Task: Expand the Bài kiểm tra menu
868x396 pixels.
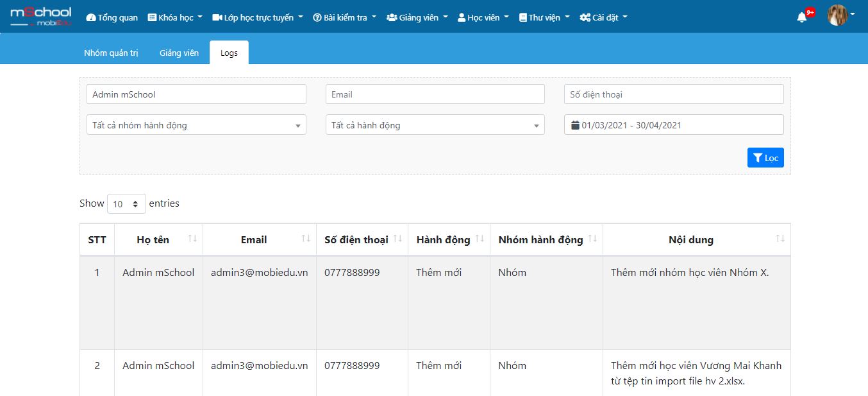Action: [345, 17]
